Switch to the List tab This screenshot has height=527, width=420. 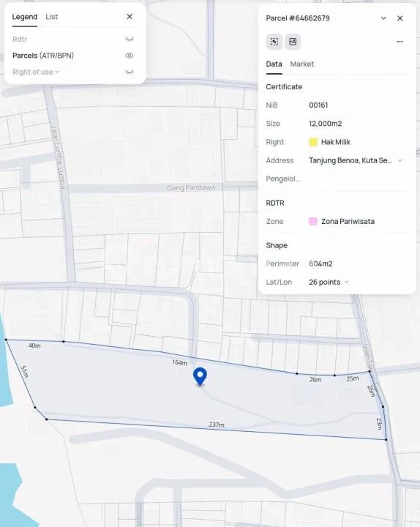pyautogui.click(x=52, y=16)
